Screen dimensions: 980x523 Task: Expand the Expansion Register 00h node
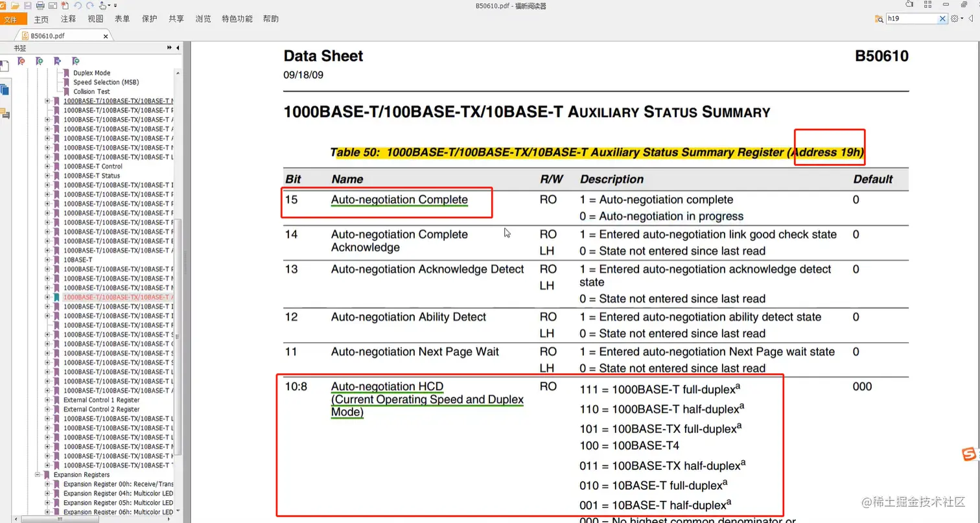pos(47,484)
